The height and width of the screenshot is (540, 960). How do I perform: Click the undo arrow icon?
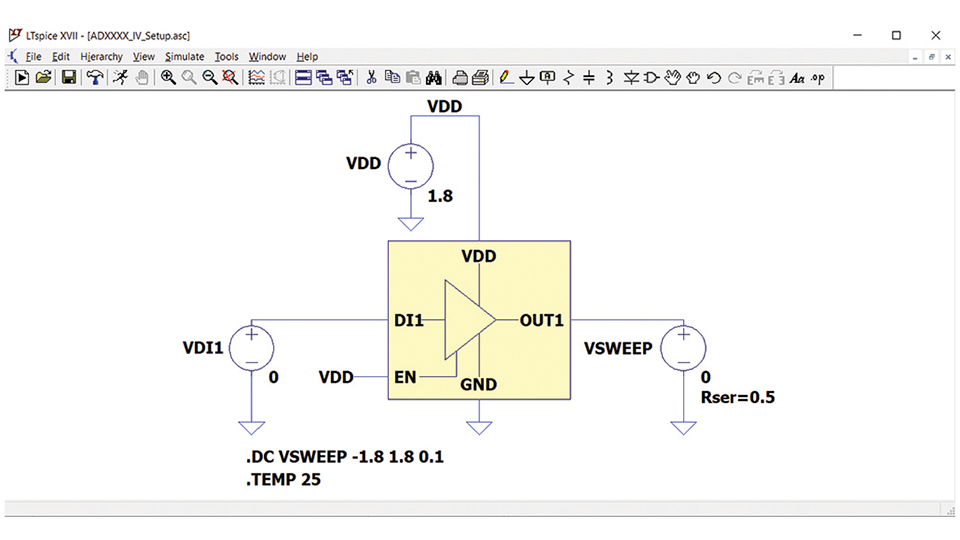click(x=714, y=78)
